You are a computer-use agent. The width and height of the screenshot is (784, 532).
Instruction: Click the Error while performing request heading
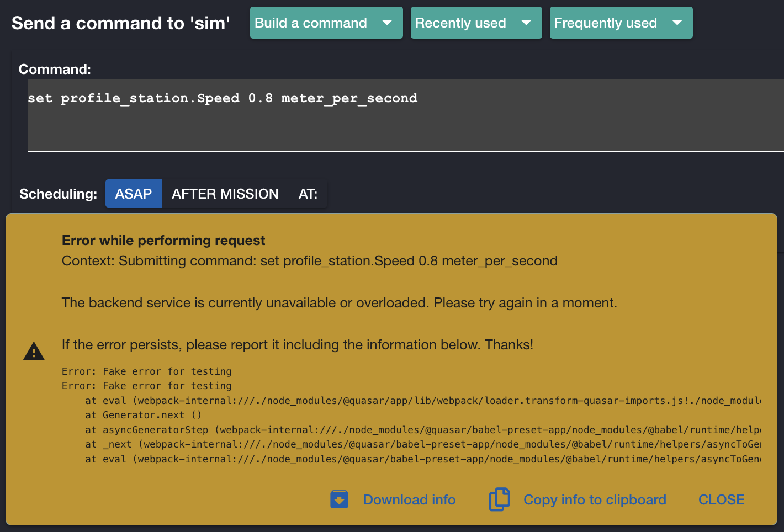163,241
